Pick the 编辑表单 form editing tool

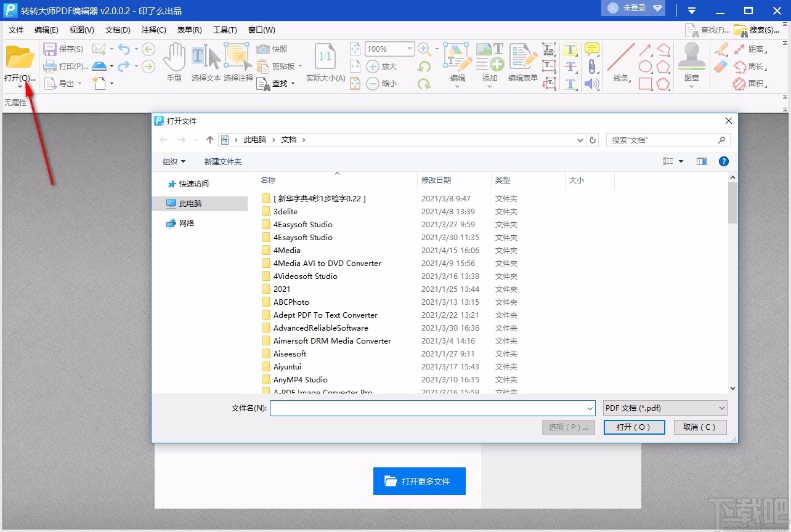[522, 58]
